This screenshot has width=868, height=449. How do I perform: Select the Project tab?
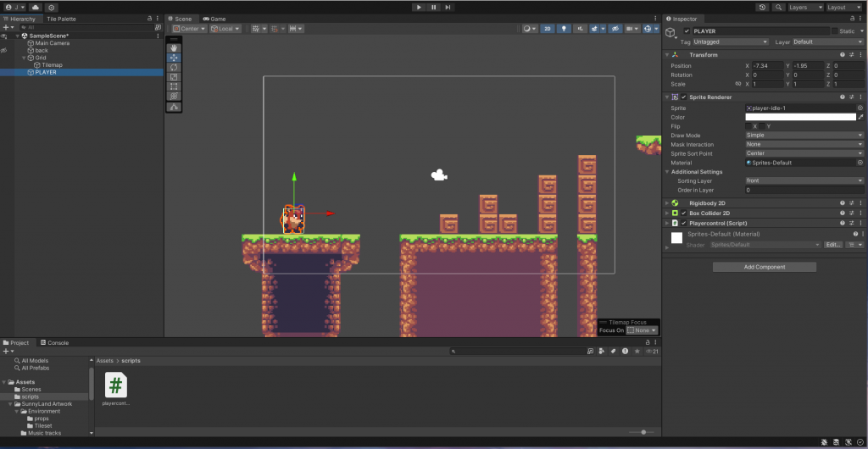click(x=16, y=343)
